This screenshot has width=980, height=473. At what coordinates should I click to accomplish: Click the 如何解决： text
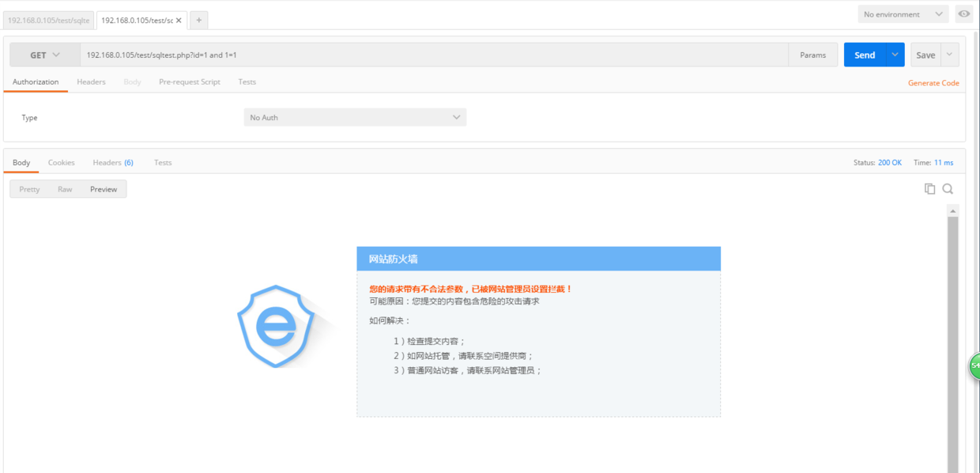click(390, 320)
